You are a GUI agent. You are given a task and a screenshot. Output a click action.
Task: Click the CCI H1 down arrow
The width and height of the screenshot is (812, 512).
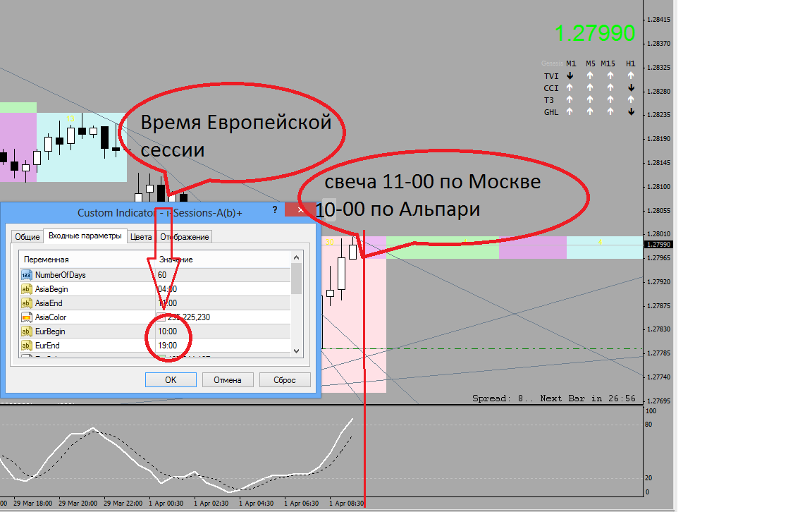point(632,87)
